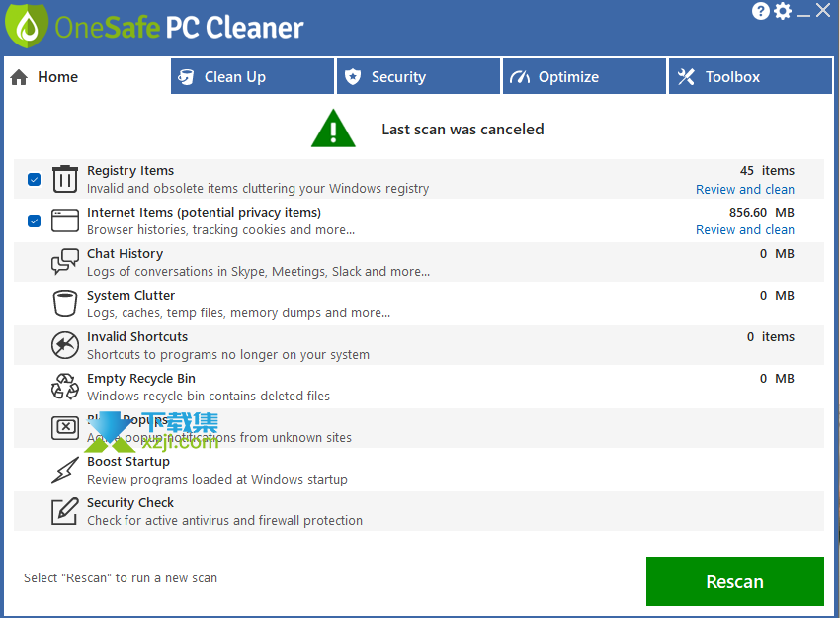Select the Invalid Shortcuts heading
This screenshot has width=840, height=618.
[137, 336]
